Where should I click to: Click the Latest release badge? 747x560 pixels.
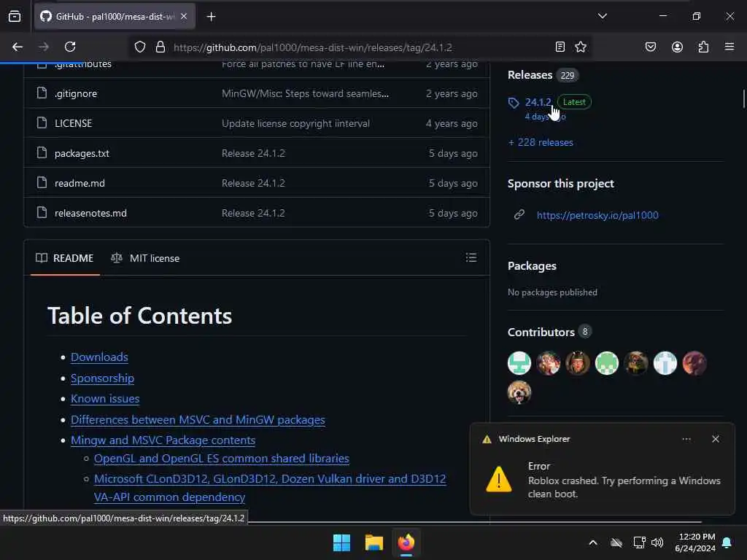tap(574, 102)
